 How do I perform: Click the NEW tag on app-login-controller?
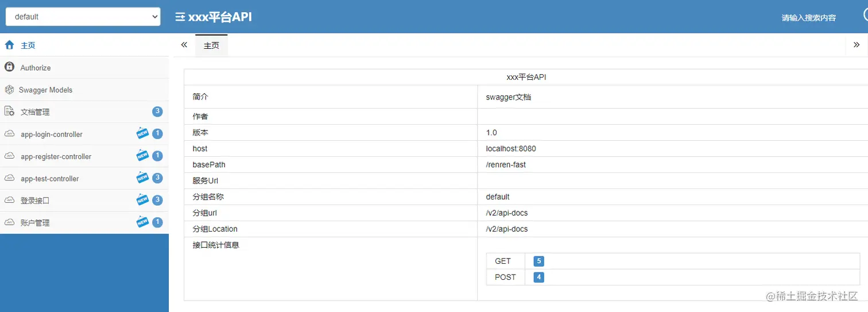coord(142,133)
